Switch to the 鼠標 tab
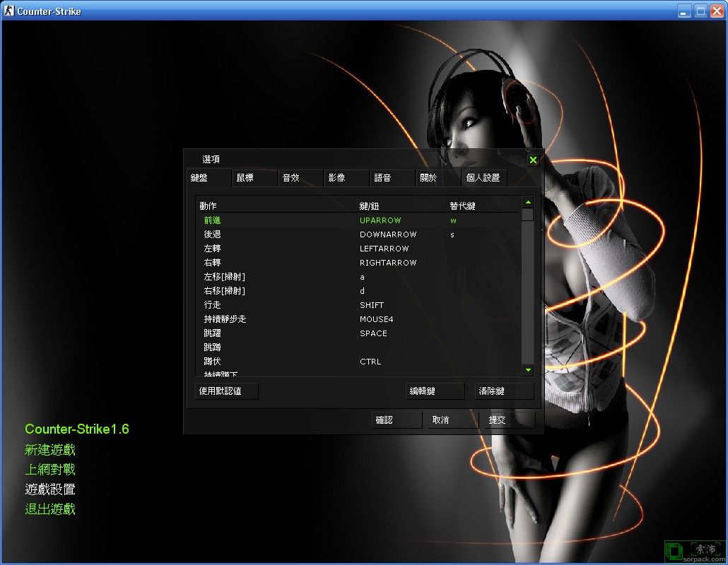 point(254,177)
